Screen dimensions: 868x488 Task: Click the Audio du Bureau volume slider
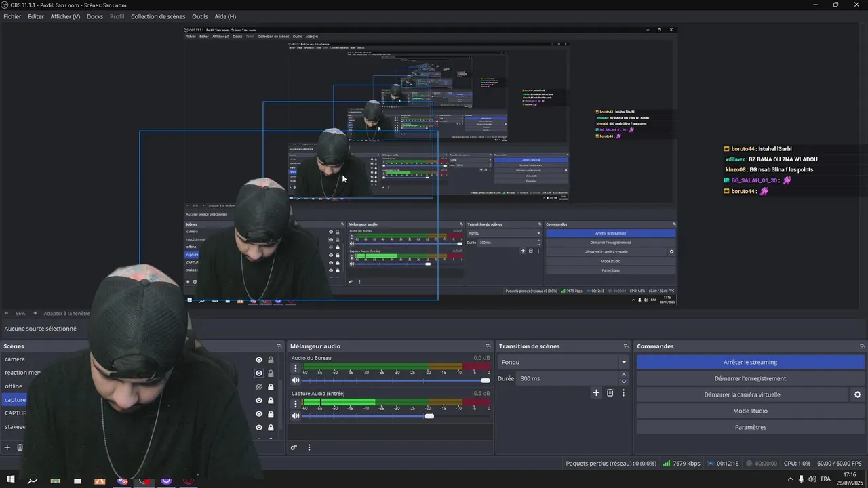coord(396,380)
